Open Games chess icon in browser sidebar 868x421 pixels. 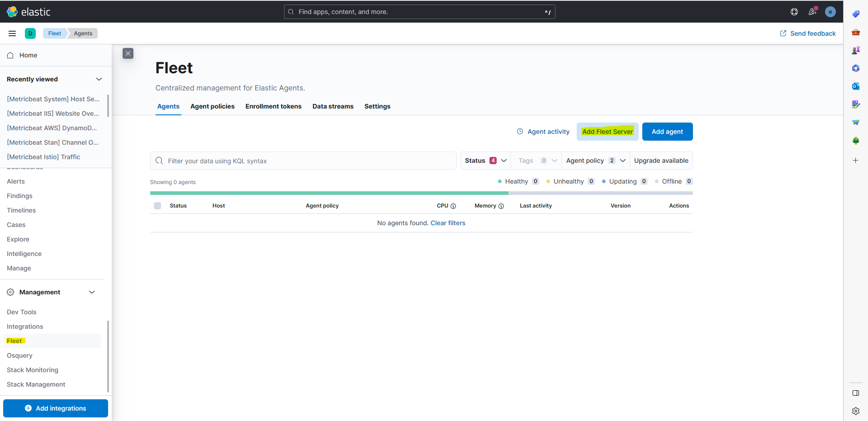tap(856, 50)
